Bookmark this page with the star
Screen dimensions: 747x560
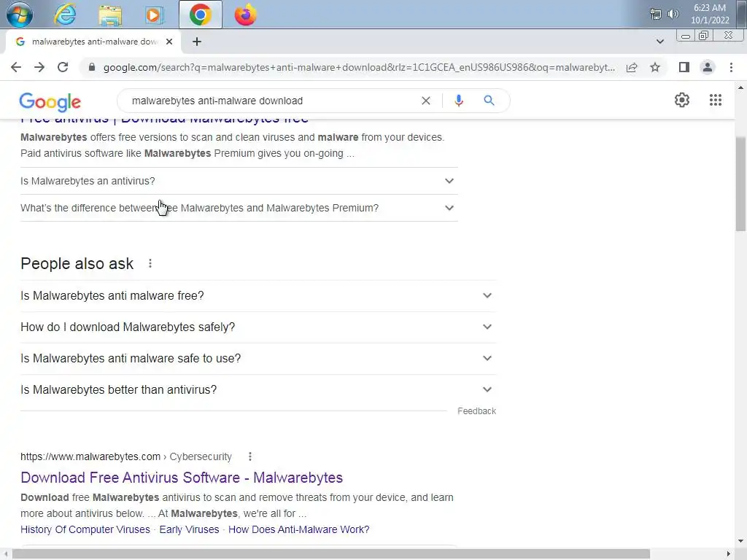click(655, 67)
